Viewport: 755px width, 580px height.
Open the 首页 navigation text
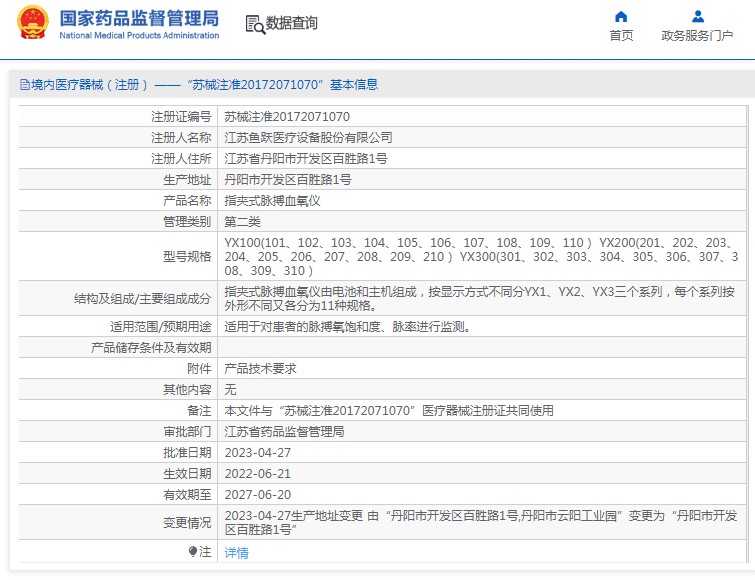tap(621, 36)
